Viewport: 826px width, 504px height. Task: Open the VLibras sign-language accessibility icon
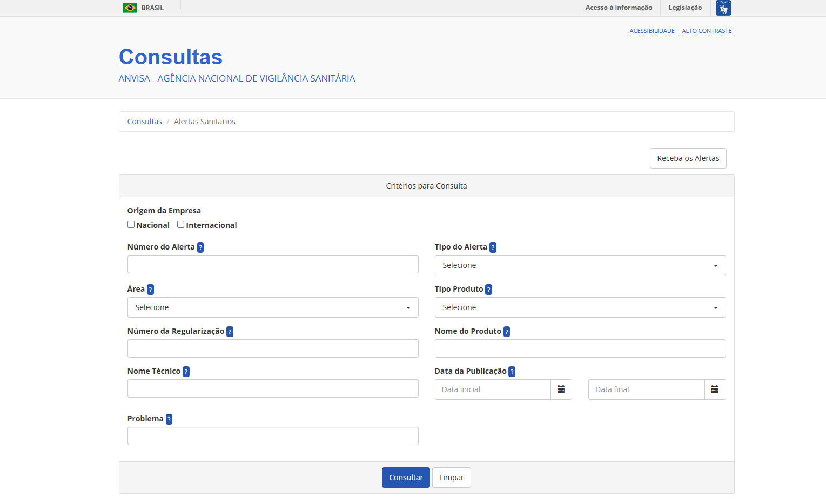point(723,8)
